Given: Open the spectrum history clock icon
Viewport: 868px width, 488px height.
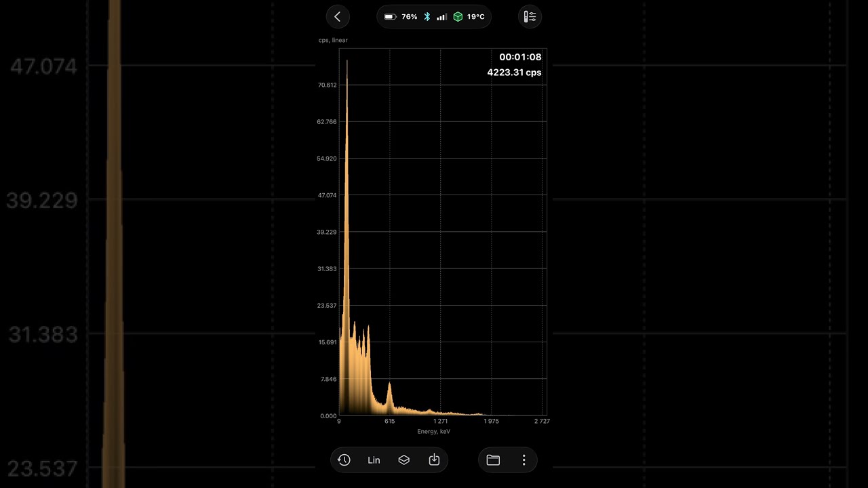Looking at the screenshot, I should [344, 460].
